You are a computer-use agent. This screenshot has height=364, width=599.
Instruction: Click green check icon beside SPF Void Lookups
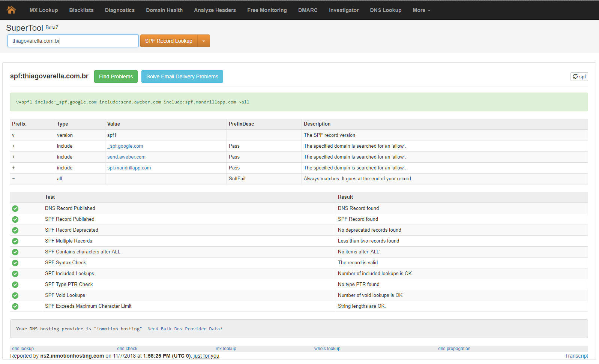[x=15, y=295]
